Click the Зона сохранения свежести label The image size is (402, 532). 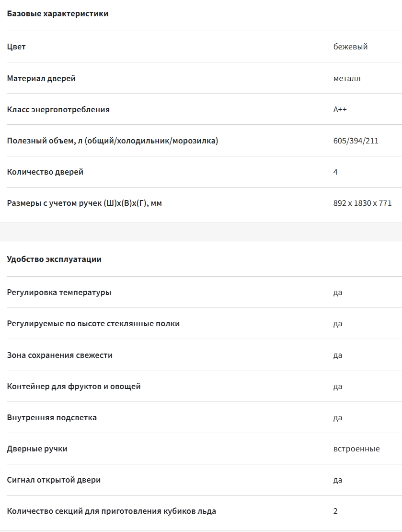pos(60,355)
